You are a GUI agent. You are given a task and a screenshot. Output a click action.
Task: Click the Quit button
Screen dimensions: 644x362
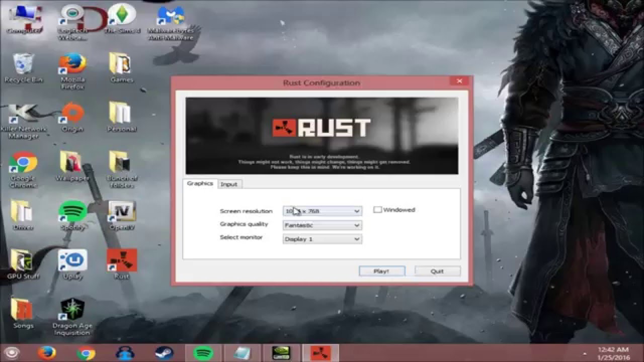pyautogui.click(x=437, y=271)
